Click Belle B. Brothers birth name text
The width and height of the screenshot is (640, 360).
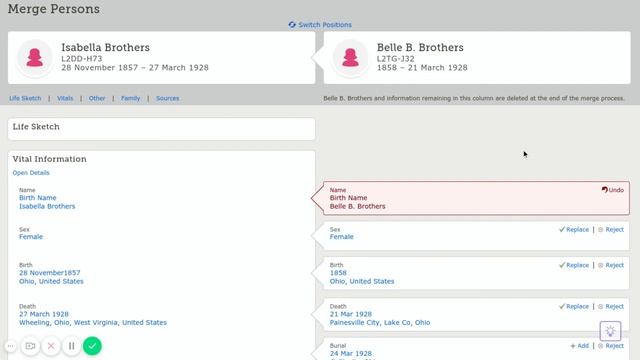pos(358,206)
